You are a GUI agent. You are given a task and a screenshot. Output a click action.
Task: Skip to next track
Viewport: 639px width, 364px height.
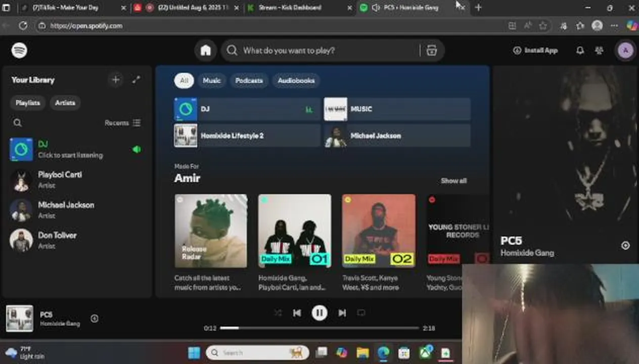tap(342, 313)
